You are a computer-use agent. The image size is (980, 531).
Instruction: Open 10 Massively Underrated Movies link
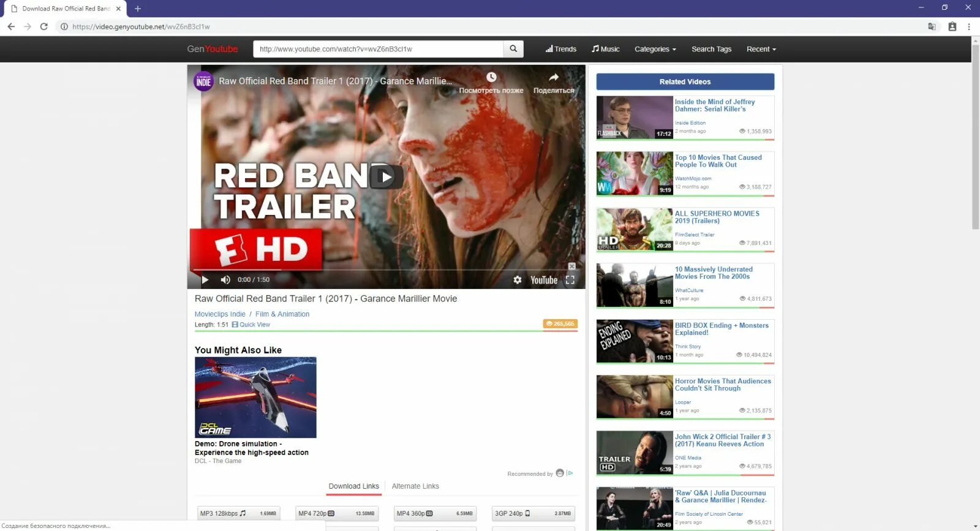[714, 273]
